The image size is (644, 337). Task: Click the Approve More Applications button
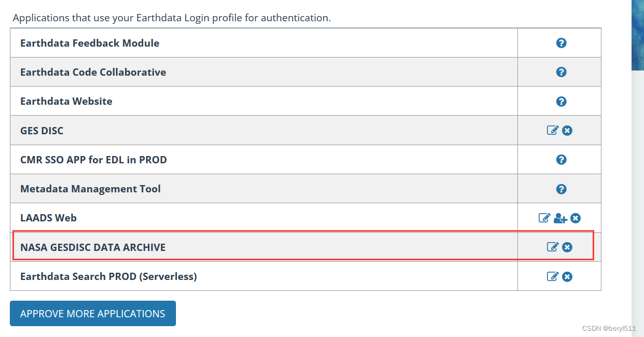click(x=93, y=314)
